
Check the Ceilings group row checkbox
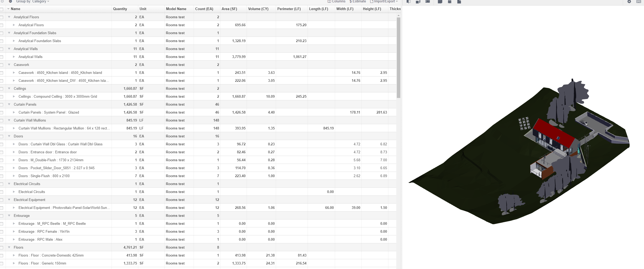pos(2,89)
